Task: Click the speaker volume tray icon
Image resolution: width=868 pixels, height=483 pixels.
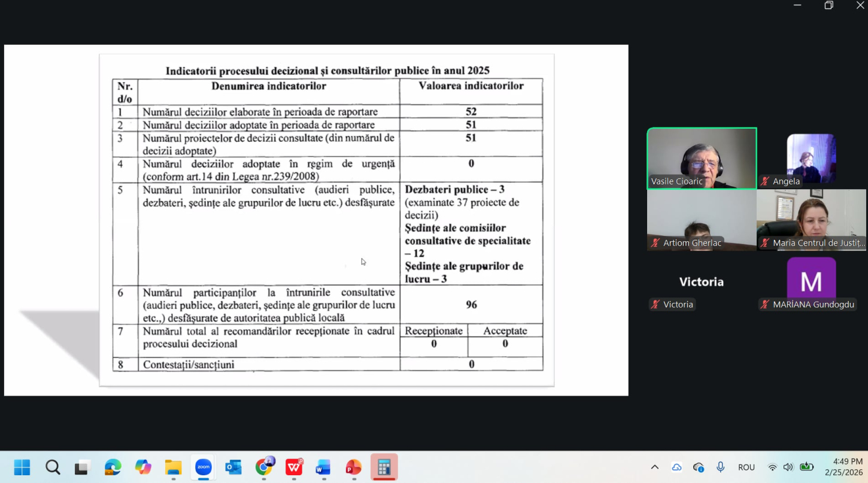Action: (x=788, y=467)
